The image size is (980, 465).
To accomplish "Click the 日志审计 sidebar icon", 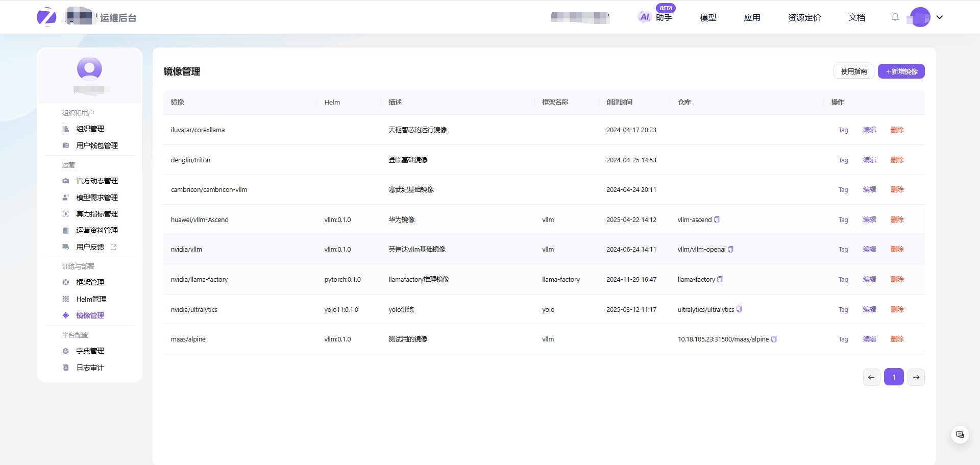I will click(66, 368).
